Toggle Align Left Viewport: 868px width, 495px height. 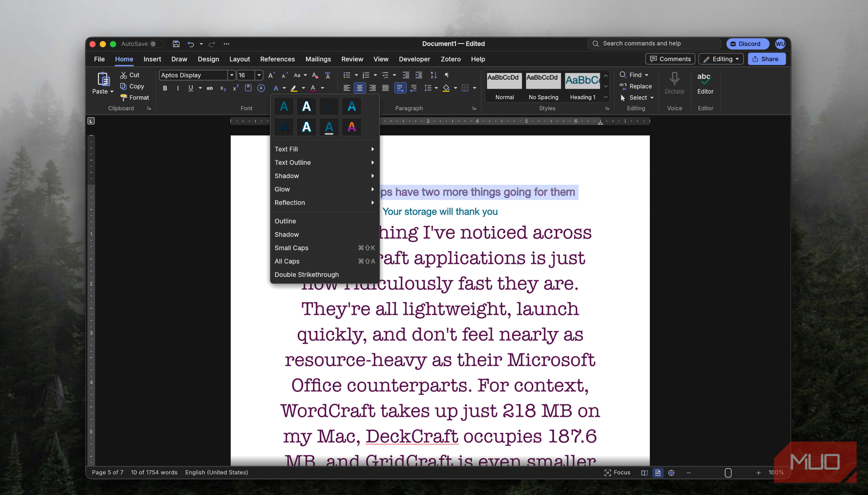[x=347, y=88]
